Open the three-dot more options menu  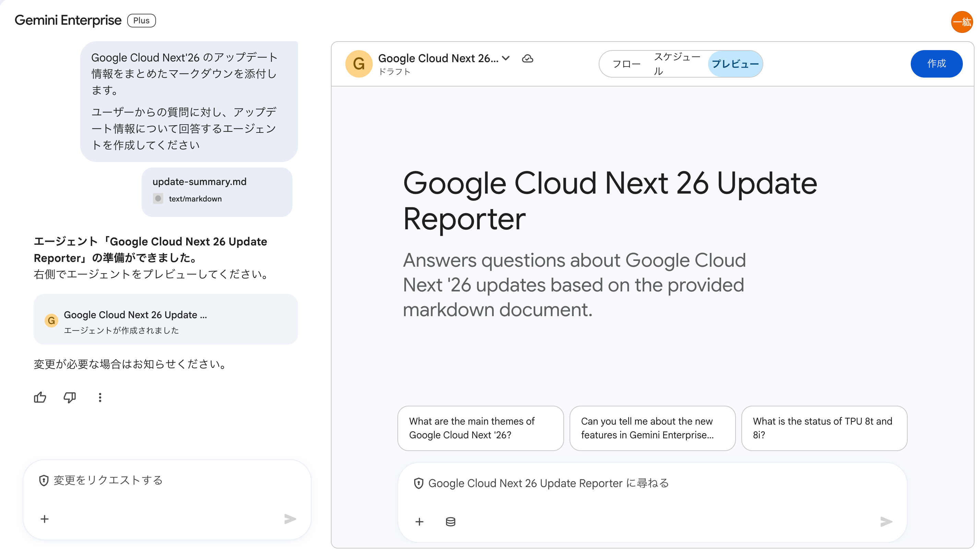(100, 397)
